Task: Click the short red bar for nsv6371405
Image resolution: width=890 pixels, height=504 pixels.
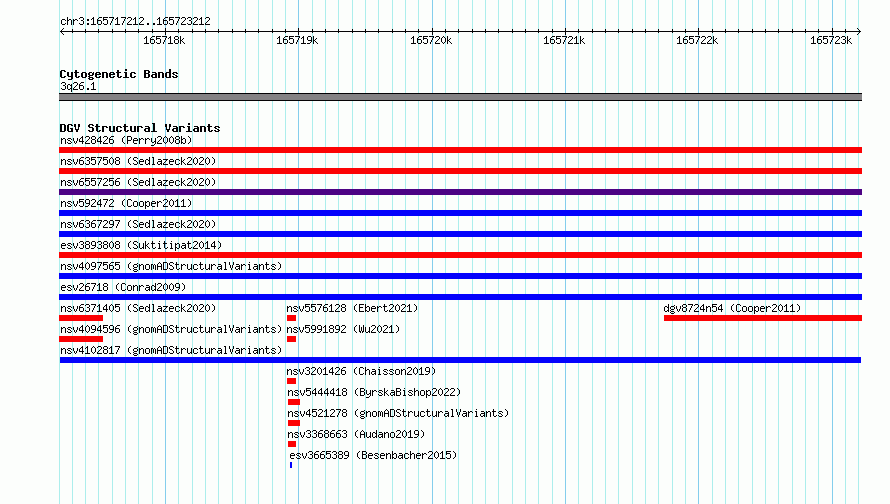Action: pos(81,318)
